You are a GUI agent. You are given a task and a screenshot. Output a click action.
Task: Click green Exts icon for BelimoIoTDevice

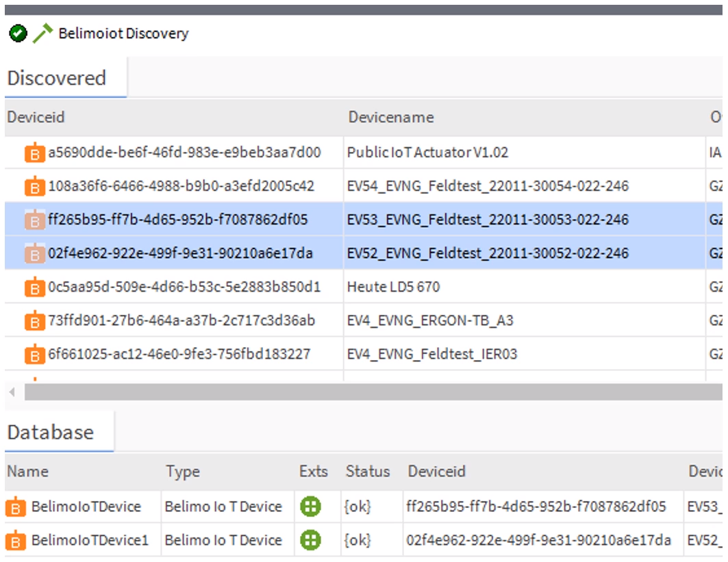(310, 507)
